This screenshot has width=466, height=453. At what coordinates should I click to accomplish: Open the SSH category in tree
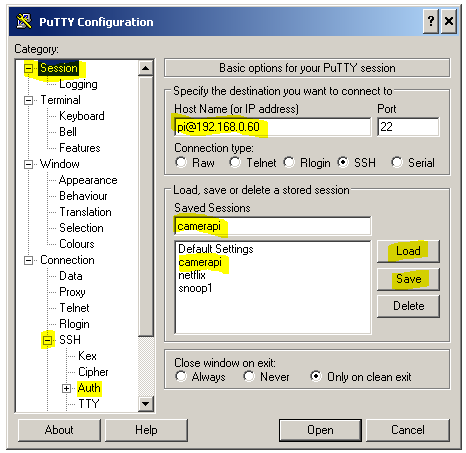[70, 340]
